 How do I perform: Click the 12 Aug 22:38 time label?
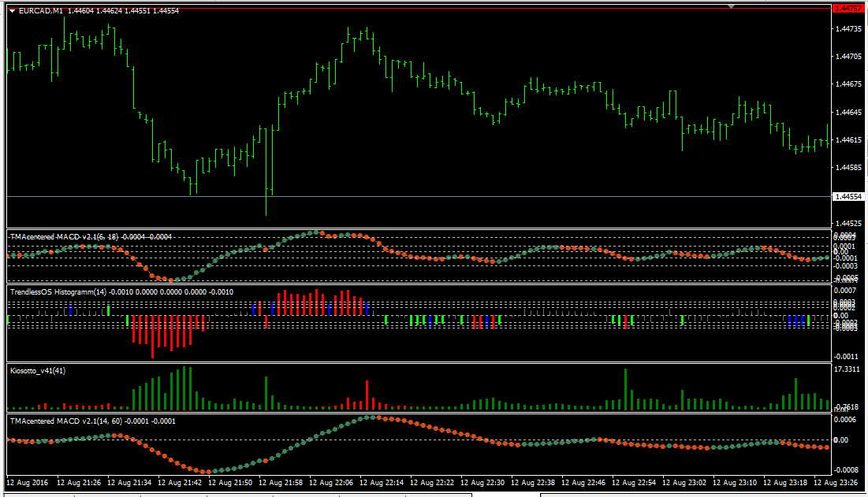[x=532, y=483]
